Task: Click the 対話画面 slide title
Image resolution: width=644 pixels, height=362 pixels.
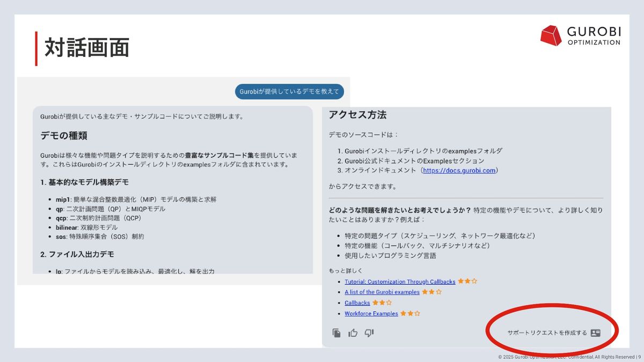Action: (86, 48)
